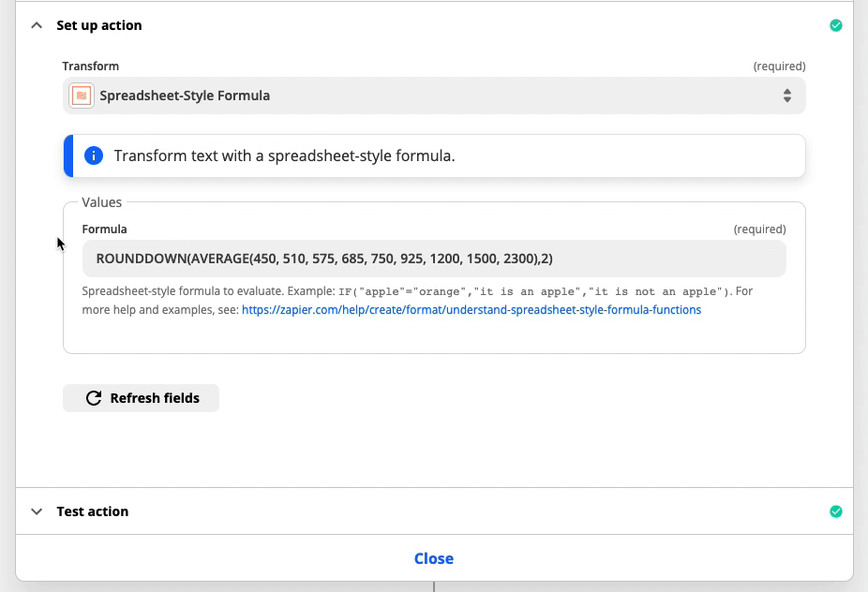Click the Set up action heading
The width and height of the screenshot is (868, 592).
tap(99, 25)
